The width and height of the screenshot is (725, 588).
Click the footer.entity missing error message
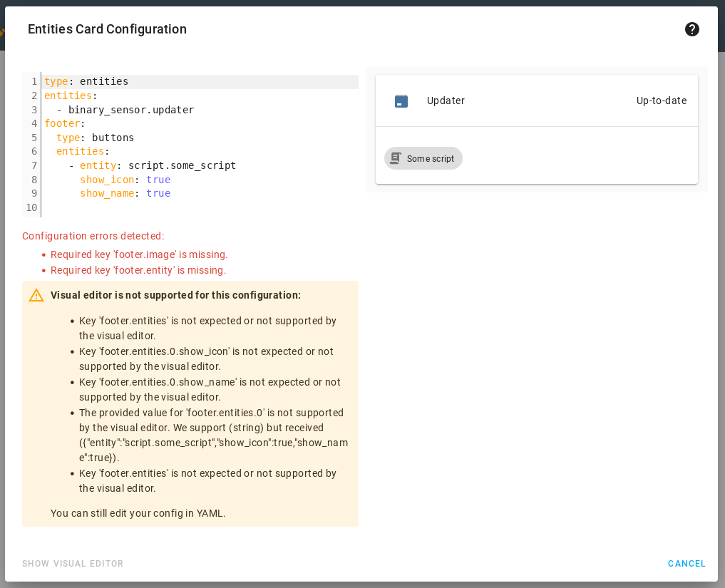pos(137,270)
